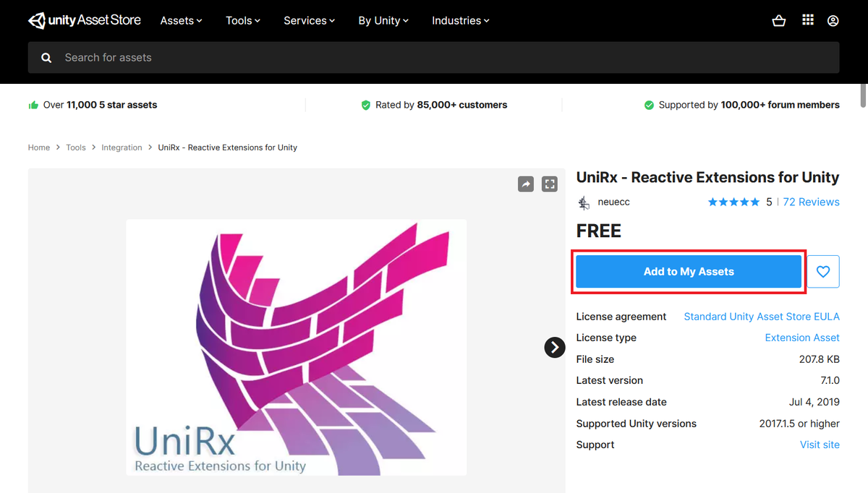The height and width of the screenshot is (493, 868).
Task: Add asset to favorites with heart icon
Action: [823, 272]
